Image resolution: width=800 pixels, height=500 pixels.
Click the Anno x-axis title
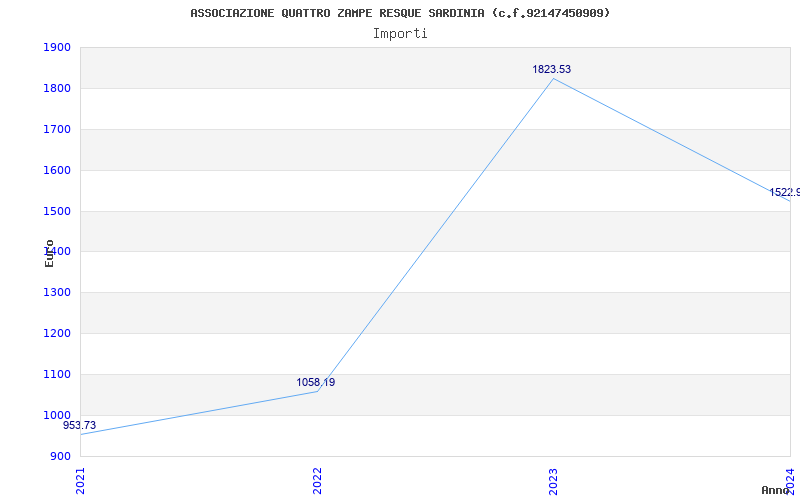(x=776, y=490)
